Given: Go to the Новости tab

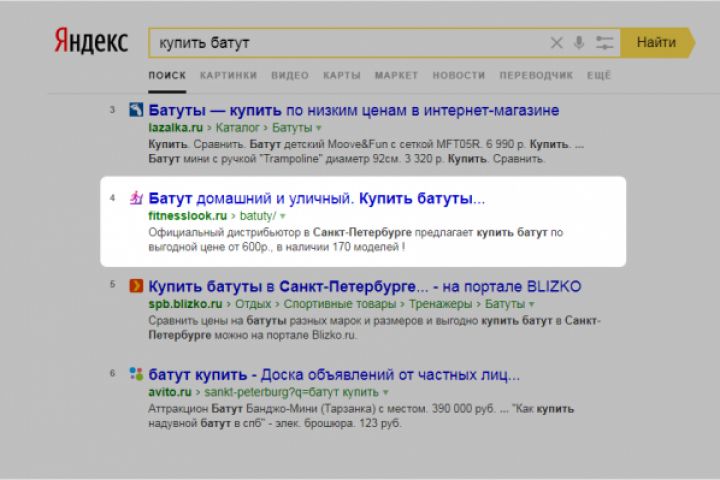Looking at the screenshot, I should coord(459,75).
